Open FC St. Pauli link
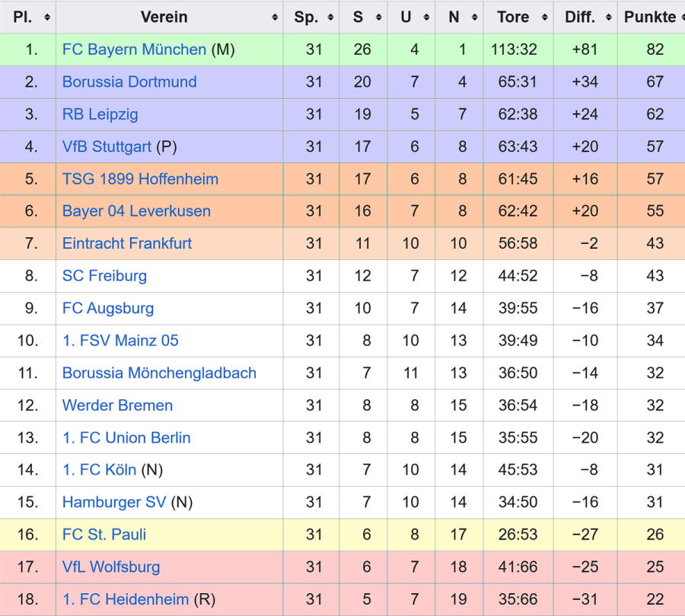 click(104, 535)
